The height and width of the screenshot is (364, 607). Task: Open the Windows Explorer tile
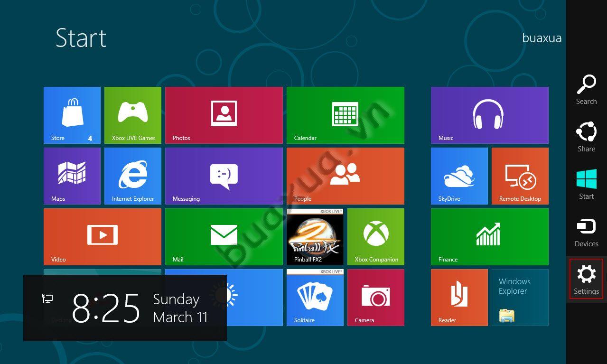pyautogui.click(x=520, y=298)
